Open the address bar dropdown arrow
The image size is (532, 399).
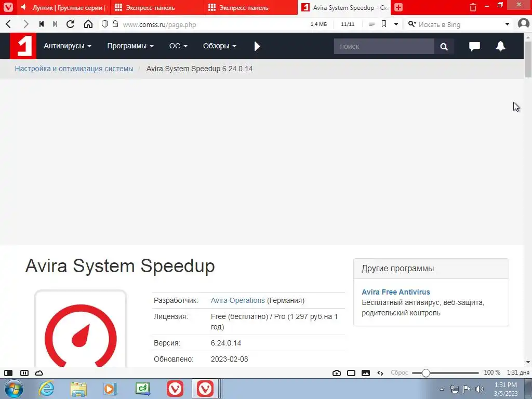[x=396, y=24]
